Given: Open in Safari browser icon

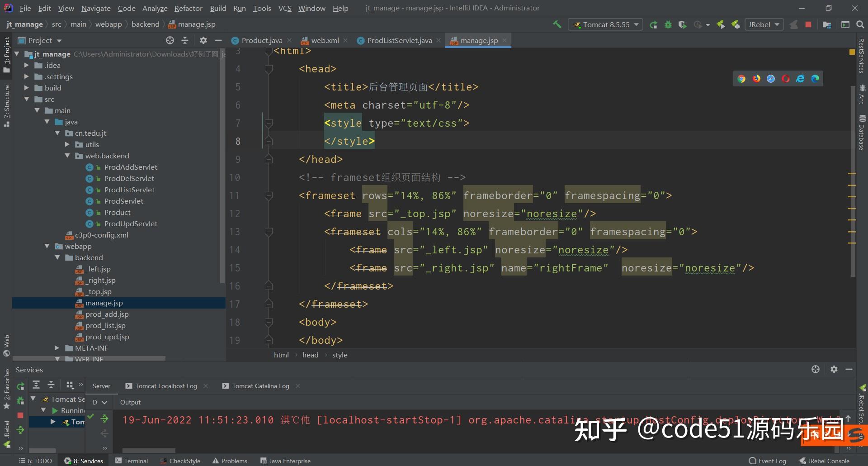Looking at the screenshot, I should [x=771, y=79].
